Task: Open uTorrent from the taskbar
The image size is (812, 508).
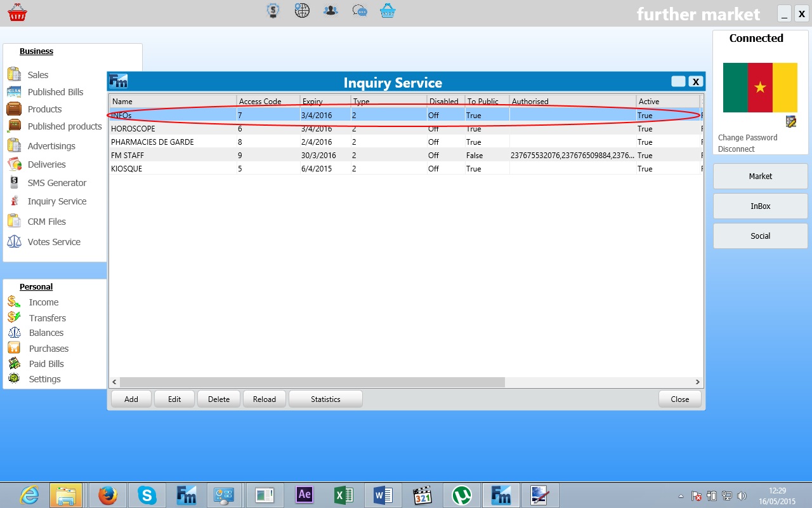Action: [462, 495]
